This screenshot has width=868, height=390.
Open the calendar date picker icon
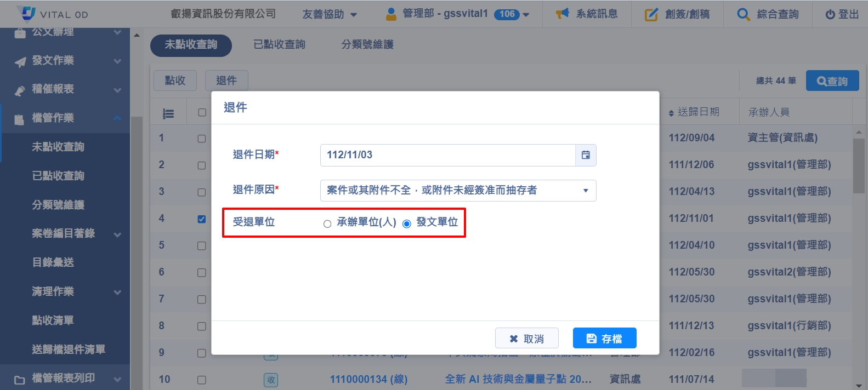tap(586, 155)
